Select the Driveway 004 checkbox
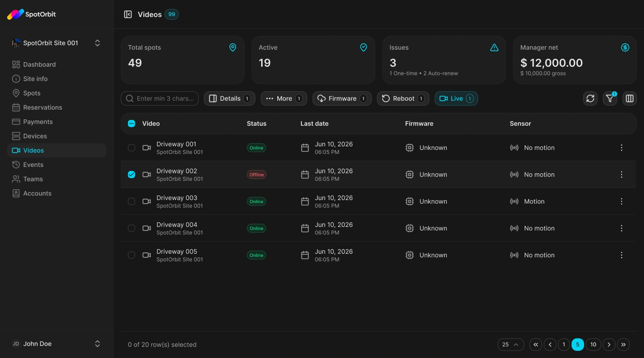This screenshot has height=358, width=644. 131,228
